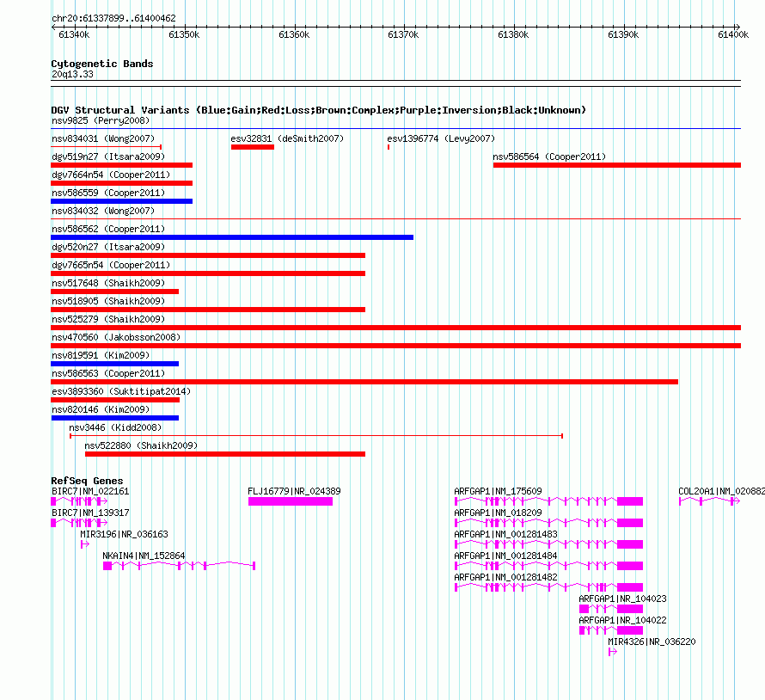
Task: Open the NKAIN4|NM_152864 gene label
Action: (x=144, y=556)
